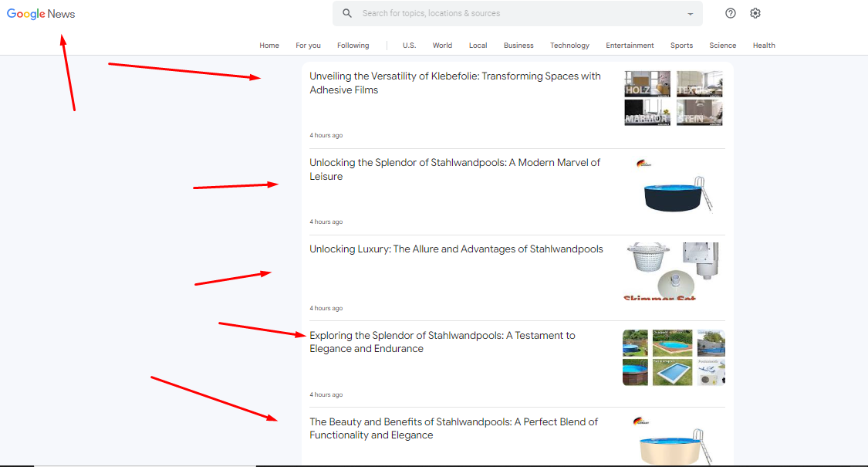Image resolution: width=868 pixels, height=467 pixels.
Task: Go to the Health section
Action: click(x=764, y=46)
